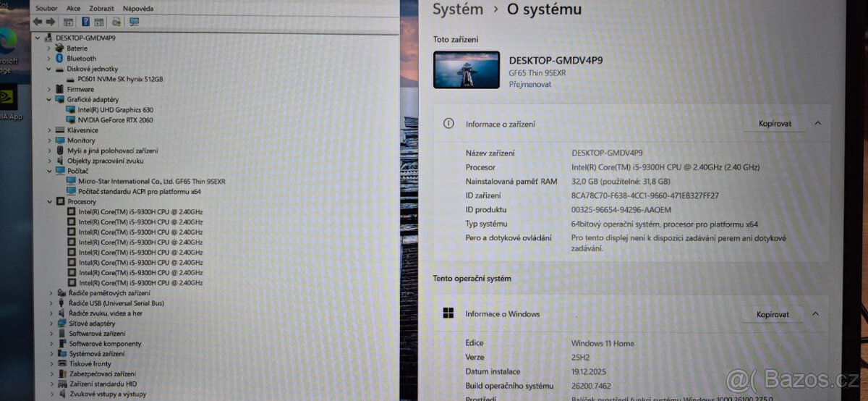Select the NVIDIA GeForce RTX 2060 adapter
The width and height of the screenshot is (868, 401).
(115, 120)
